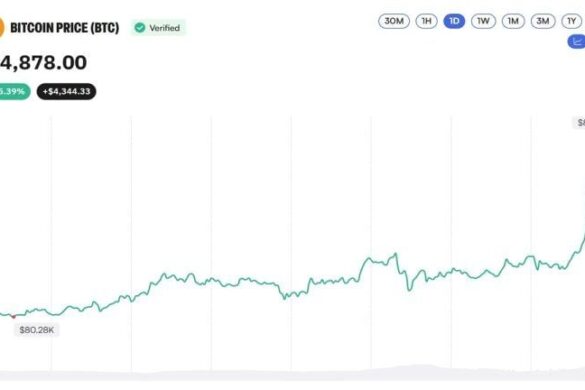
Task: Click the green checkmark icon in Verified badge
Action: (140, 28)
